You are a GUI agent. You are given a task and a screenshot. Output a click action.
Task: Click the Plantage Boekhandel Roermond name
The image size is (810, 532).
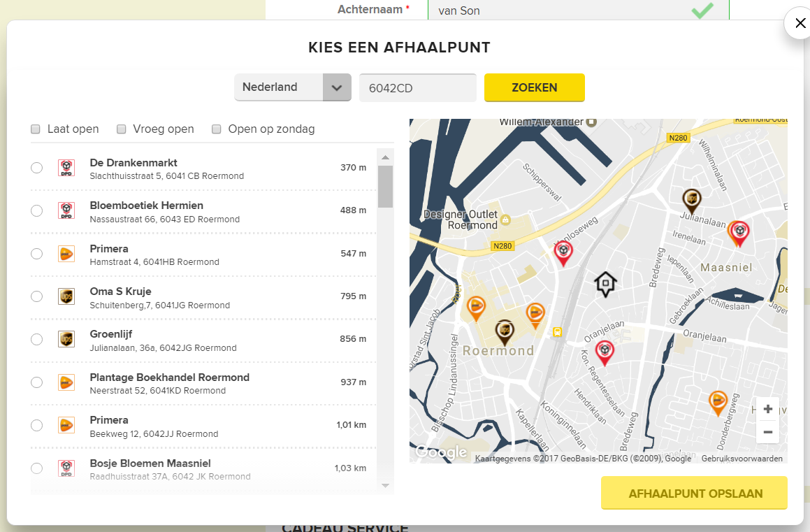[169, 378]
